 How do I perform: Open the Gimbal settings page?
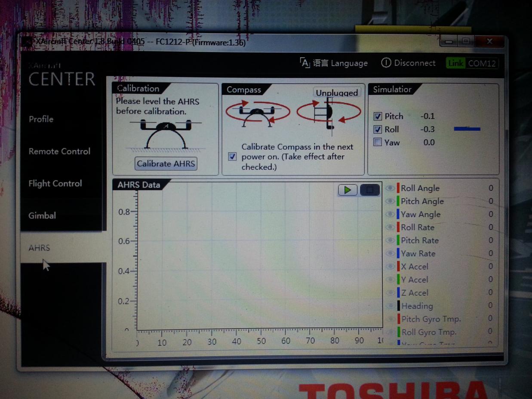[x=42, y=216]
